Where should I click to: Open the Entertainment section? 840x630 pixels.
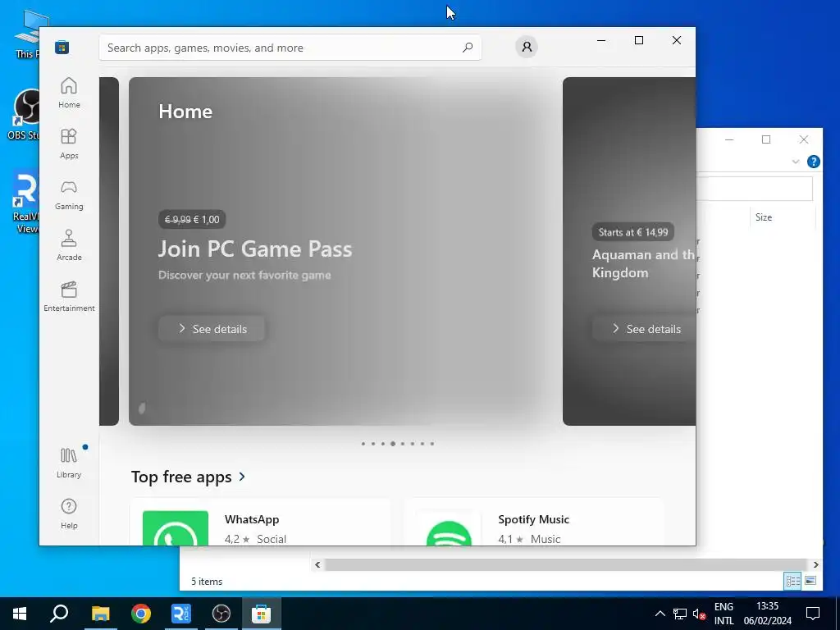69,296
